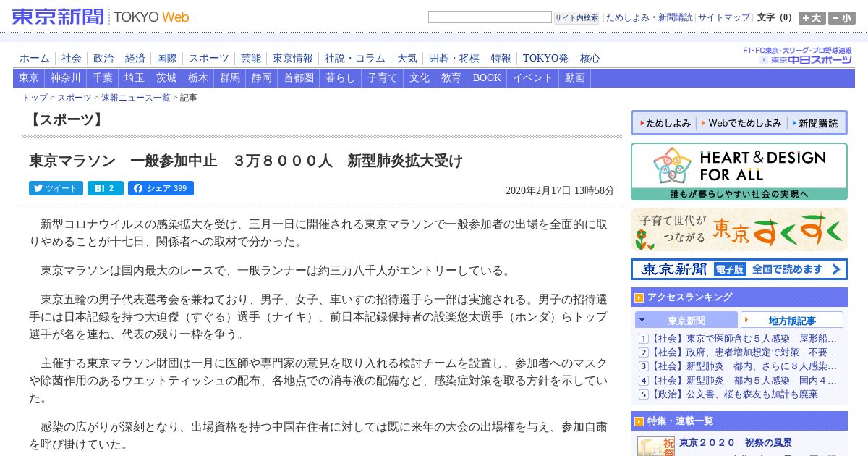Select 茨城 regional tab
The width and height of the screenshot is (868, 456).
[166, 78]
